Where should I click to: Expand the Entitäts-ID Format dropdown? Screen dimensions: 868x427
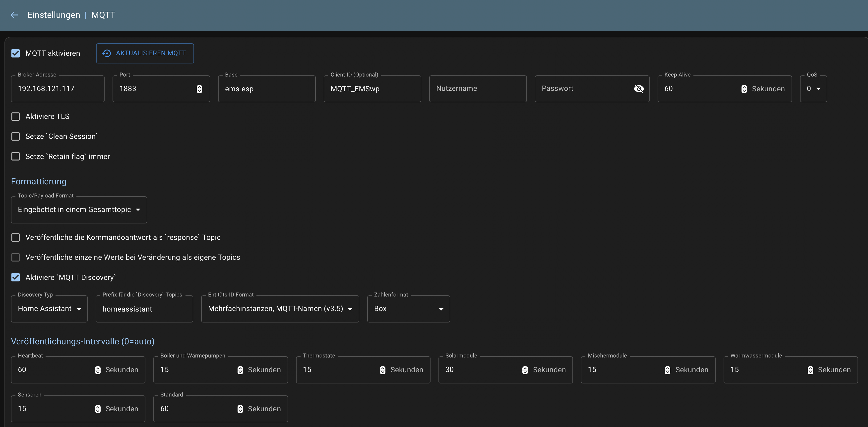[280, 309]
